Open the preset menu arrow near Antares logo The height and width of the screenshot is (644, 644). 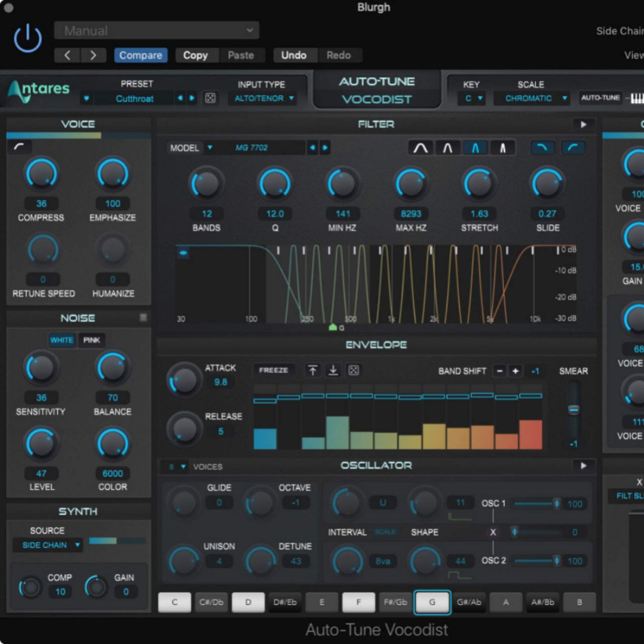coord(87,98)
